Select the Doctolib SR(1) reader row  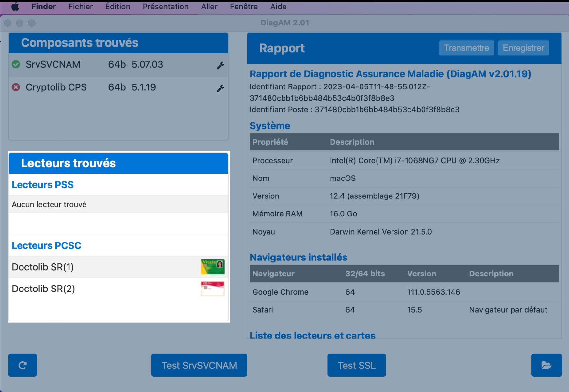tap(118, 267)
